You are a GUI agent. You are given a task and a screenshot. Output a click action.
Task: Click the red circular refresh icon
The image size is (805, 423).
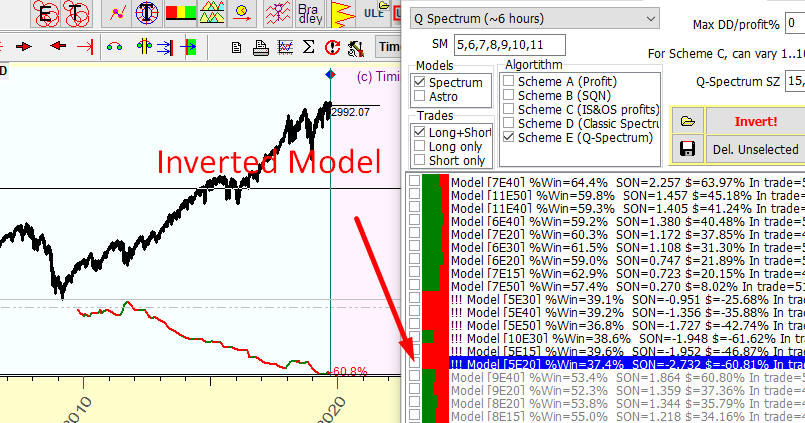click(x=330, y=46)
